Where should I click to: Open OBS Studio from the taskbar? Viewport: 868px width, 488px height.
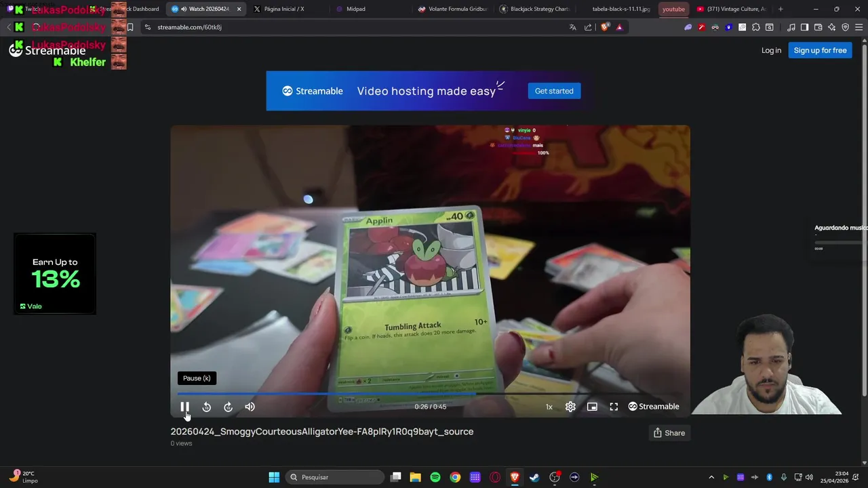point(555,477)
